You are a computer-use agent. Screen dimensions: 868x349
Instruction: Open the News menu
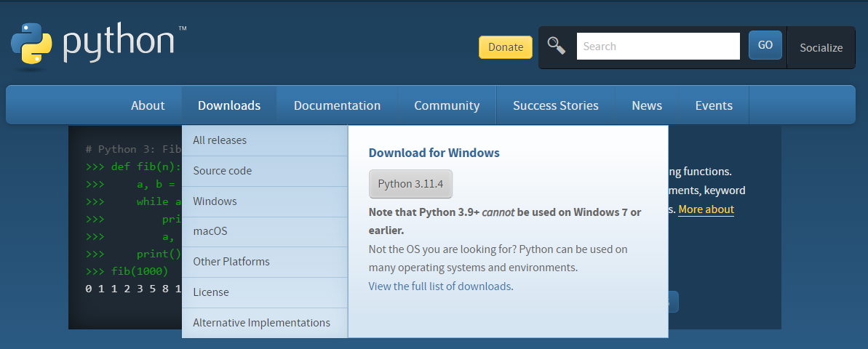(647, 105)
